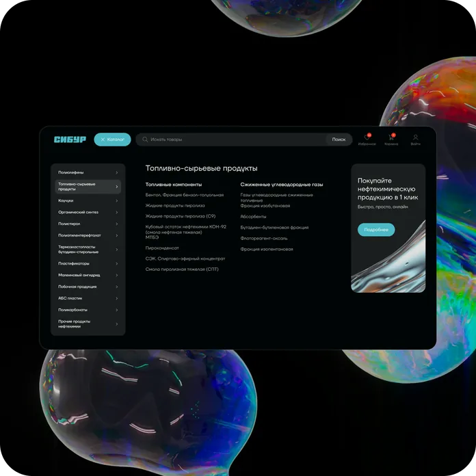Open МТБЭ product link

(152, 237)
